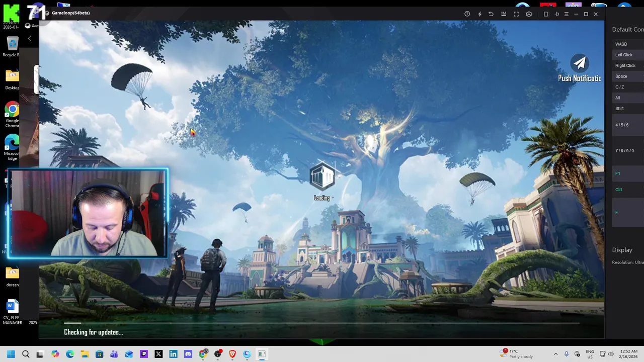Screen dimensions: 644x362
Task: Click the webcam overlay thumbnail
Action: click(x=88, y=214)
